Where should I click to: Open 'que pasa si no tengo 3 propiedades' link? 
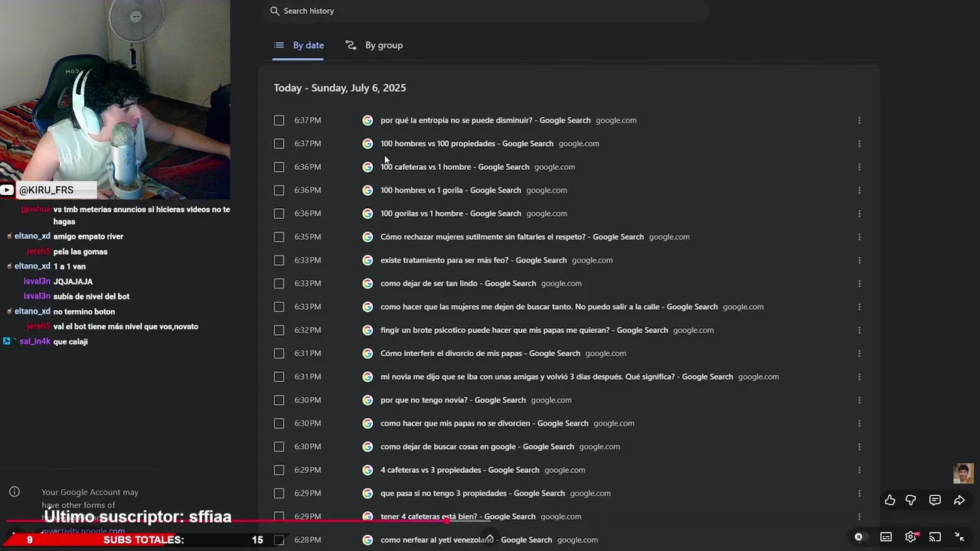coord(472,494)
